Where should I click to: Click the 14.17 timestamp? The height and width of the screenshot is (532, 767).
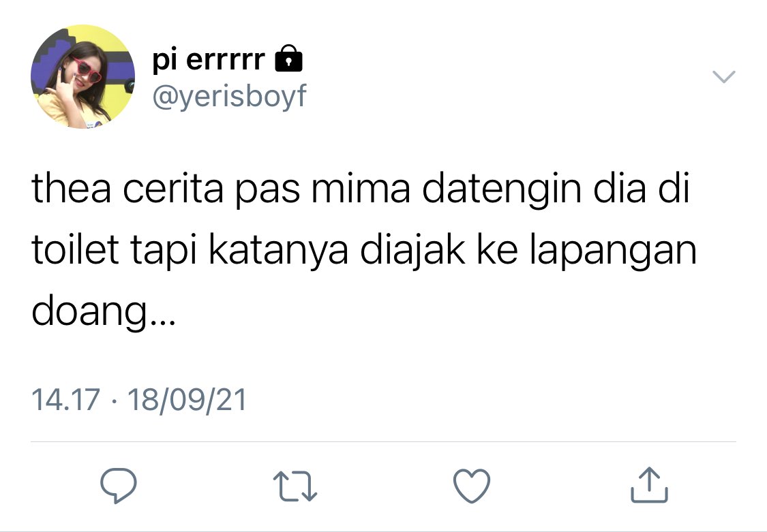tap(65, 399)
